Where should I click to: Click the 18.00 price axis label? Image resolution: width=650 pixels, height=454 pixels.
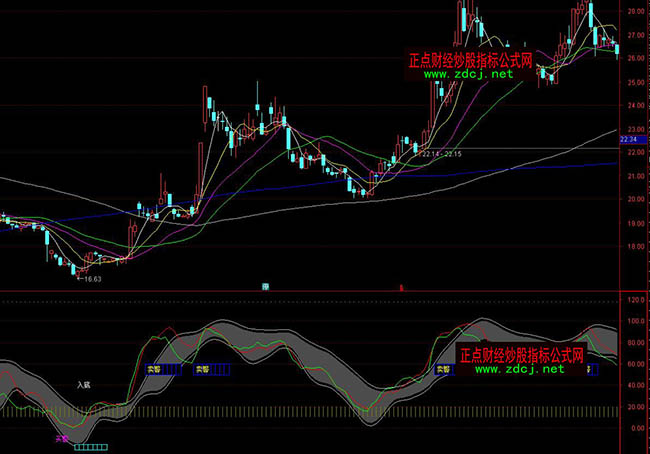(633, 250)
